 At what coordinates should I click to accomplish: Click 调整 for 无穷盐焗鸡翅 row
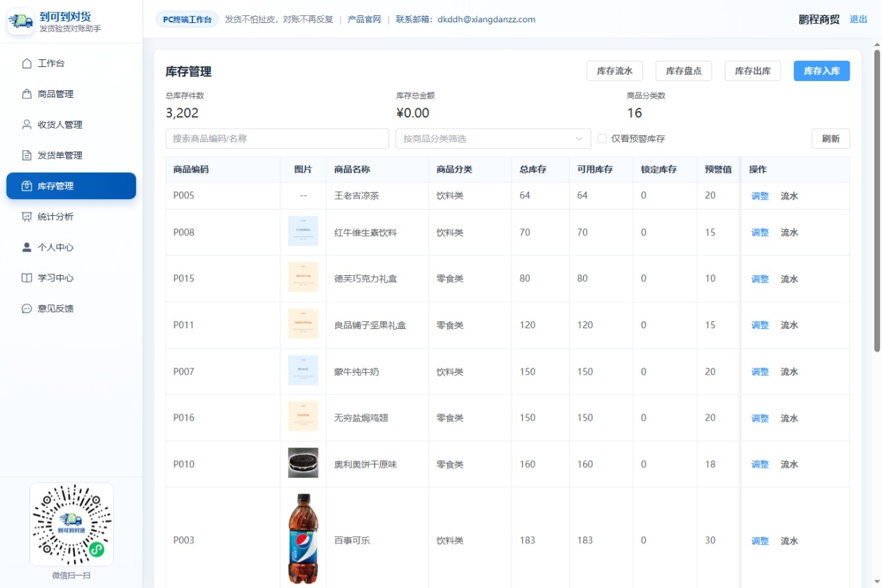(760, 418)
